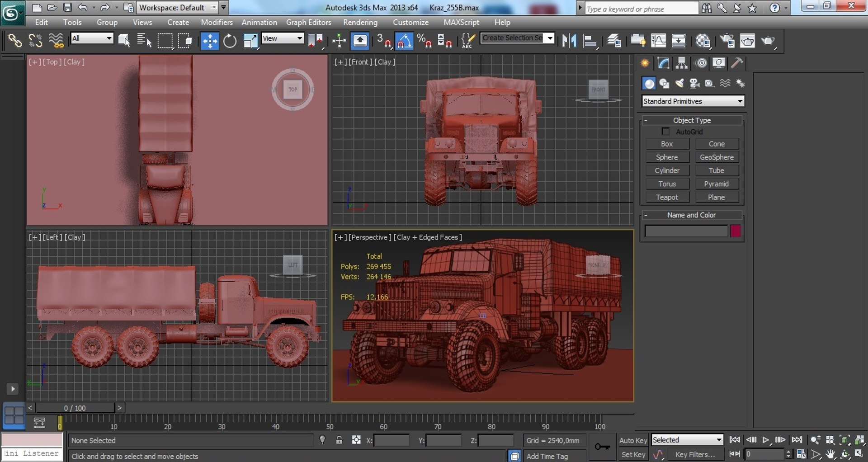Image resolution: width=868 pixels, height=462 pixels.
Task: Switch to Hierarchy panel tab
Action: (682, 63)
